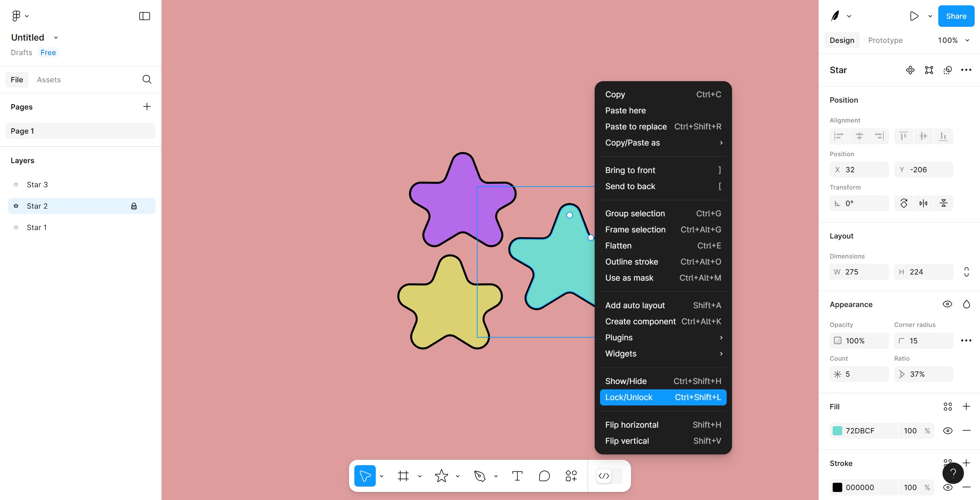The image size is (980, 500).
Task: Align left using alignment icon
Action: 839,136
